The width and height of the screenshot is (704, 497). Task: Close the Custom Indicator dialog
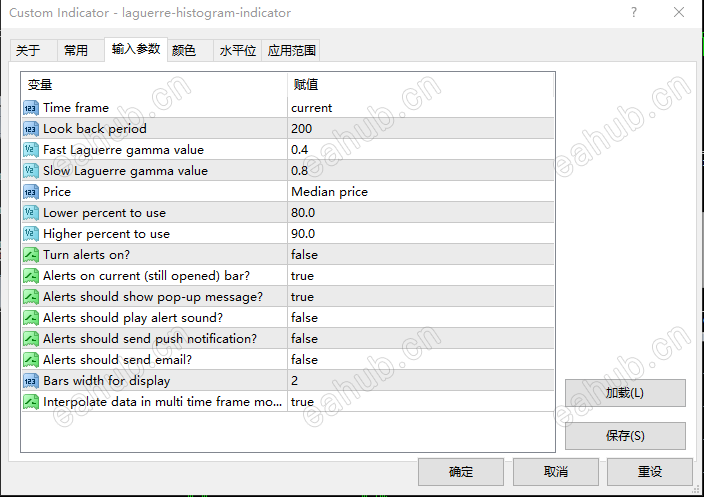[x=679, y=13]
